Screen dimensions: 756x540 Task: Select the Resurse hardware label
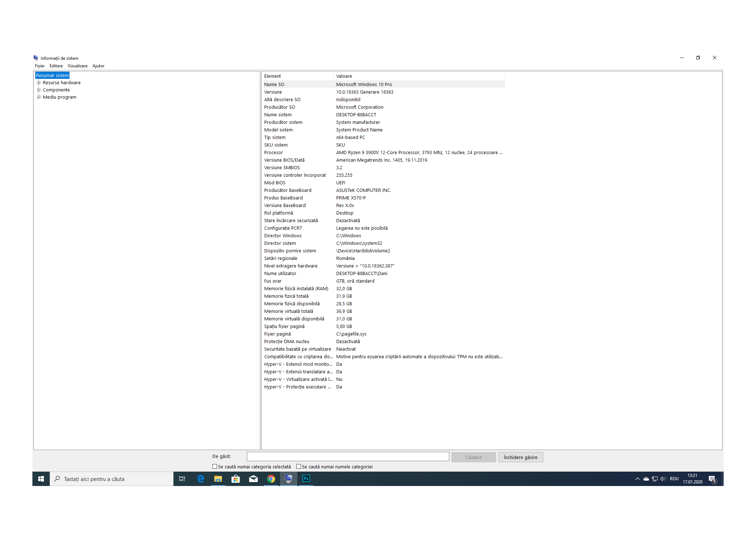pos(62,83)
